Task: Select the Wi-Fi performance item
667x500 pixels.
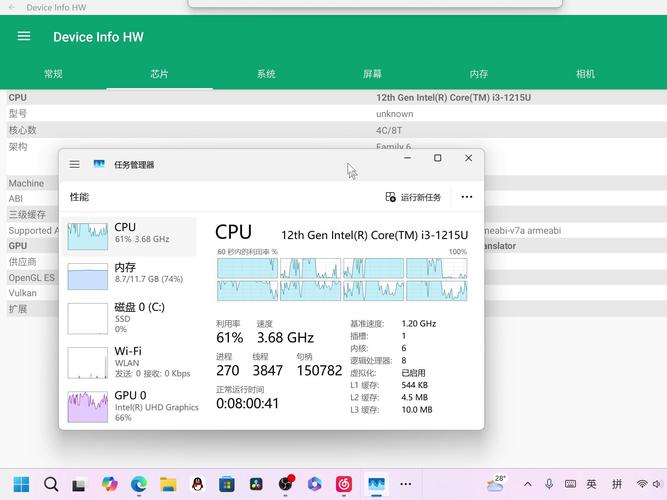Action: 130,362
